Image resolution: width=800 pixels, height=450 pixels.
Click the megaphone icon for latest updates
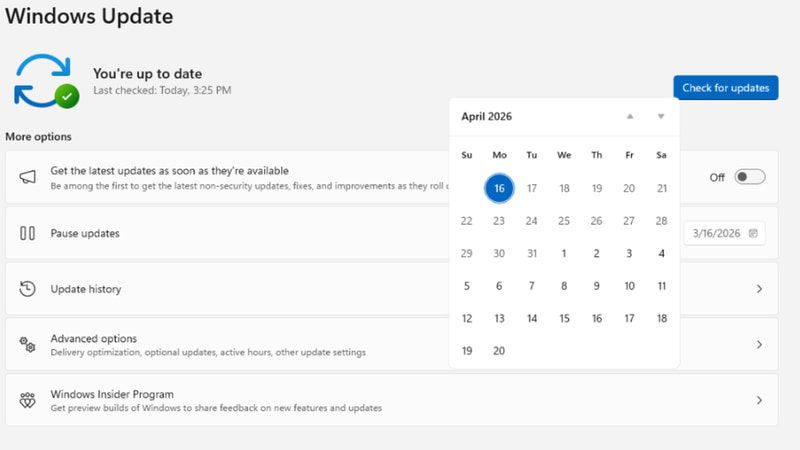pyautogui.click(x=28, y=177)
